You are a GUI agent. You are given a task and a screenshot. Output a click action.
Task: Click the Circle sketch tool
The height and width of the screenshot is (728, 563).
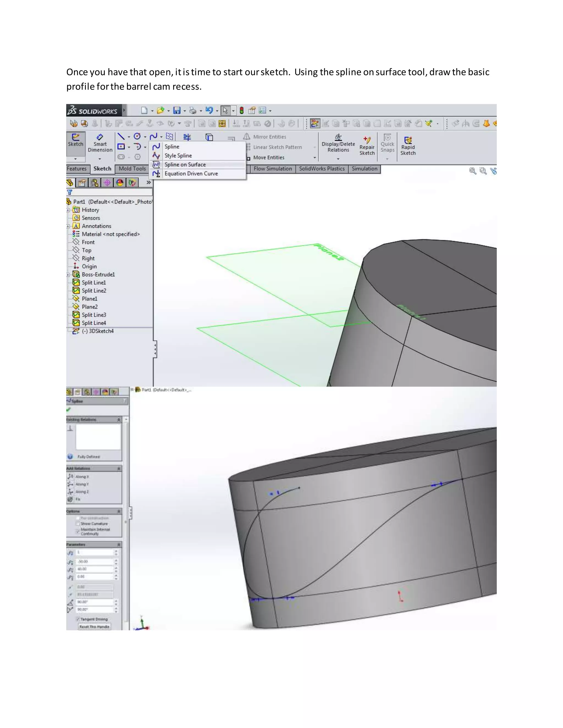pos(137,136)
